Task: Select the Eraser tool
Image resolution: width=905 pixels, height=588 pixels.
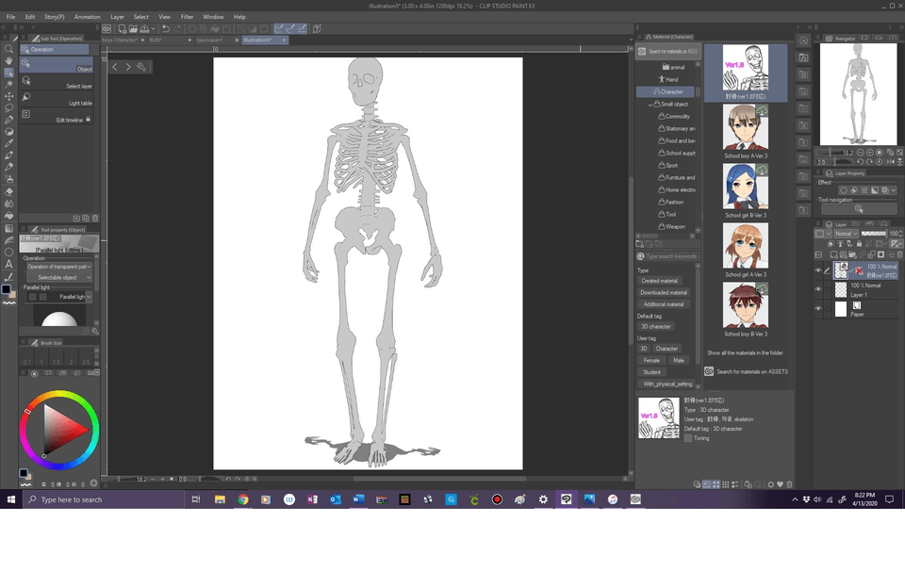Action: tap(9, 190)
